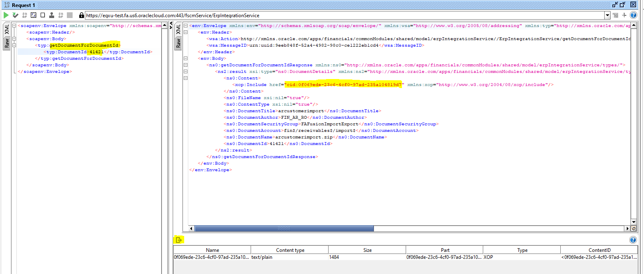Click attachment size cell 1484

pyautogui.click(x=367, y=257)
